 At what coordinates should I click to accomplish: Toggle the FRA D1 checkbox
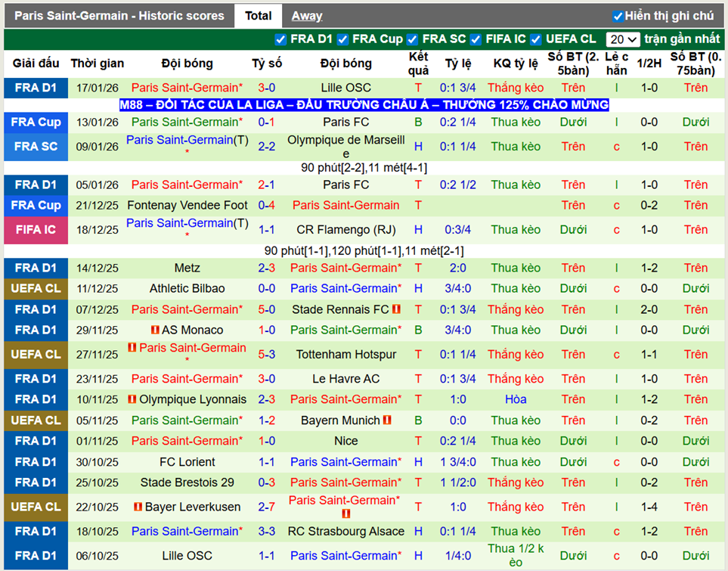coord(280,39)
